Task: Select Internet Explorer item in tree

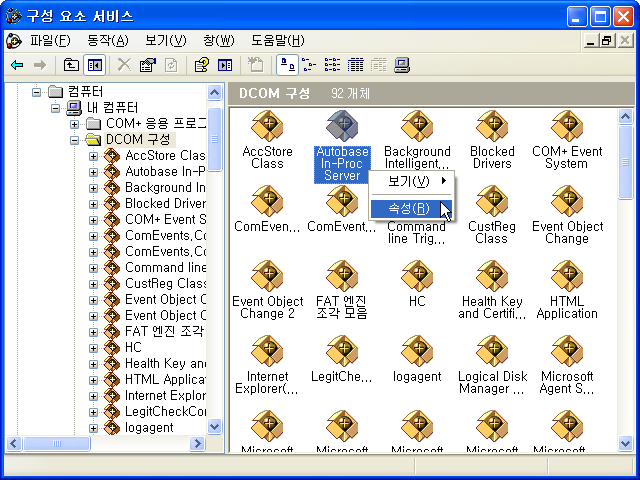Action: click(x=165, y=395)
